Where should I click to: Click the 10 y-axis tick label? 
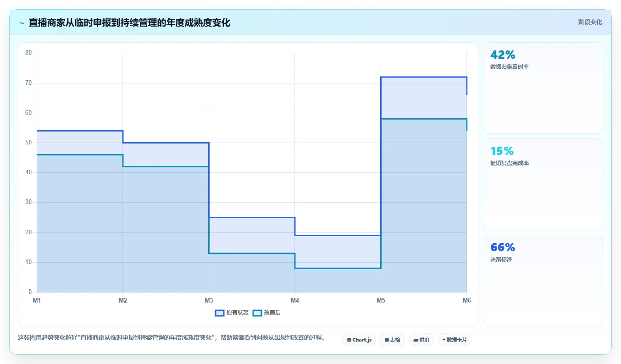click(28, 262)
